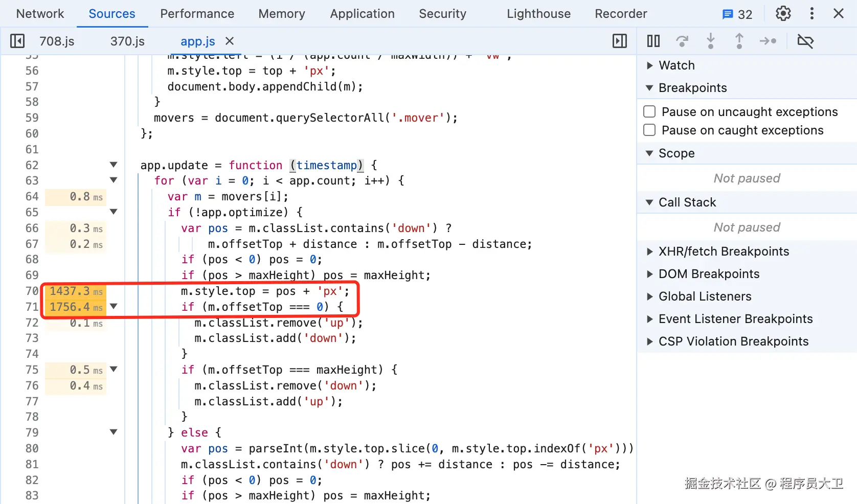Open the 32 console messages indicator
This screenshot has width=857, height=504.
pyautogui.click(x=737, y=14)
